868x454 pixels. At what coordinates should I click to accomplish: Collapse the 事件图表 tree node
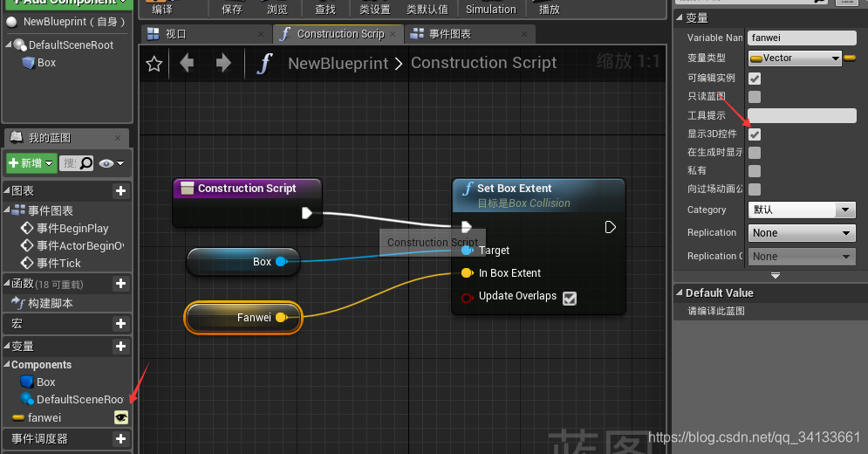pos(6,210)
